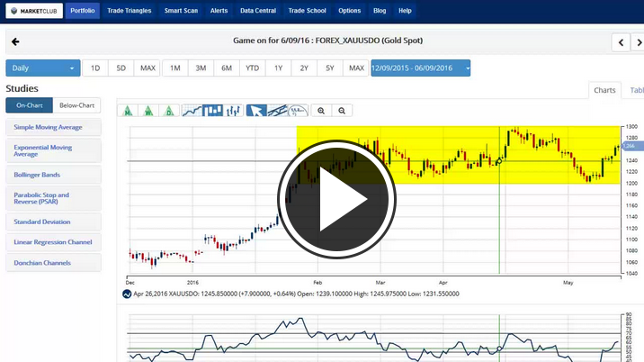Set intraday range to MAX
The height and width of the screenshot is (362, 644).
click(148, 68)
